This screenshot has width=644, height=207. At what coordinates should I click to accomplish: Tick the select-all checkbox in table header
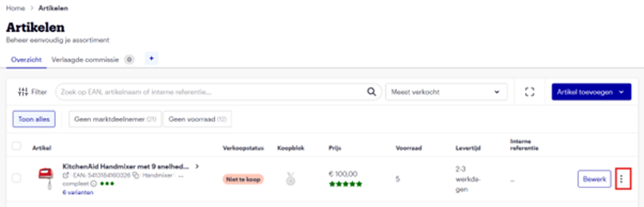[16, 146]
